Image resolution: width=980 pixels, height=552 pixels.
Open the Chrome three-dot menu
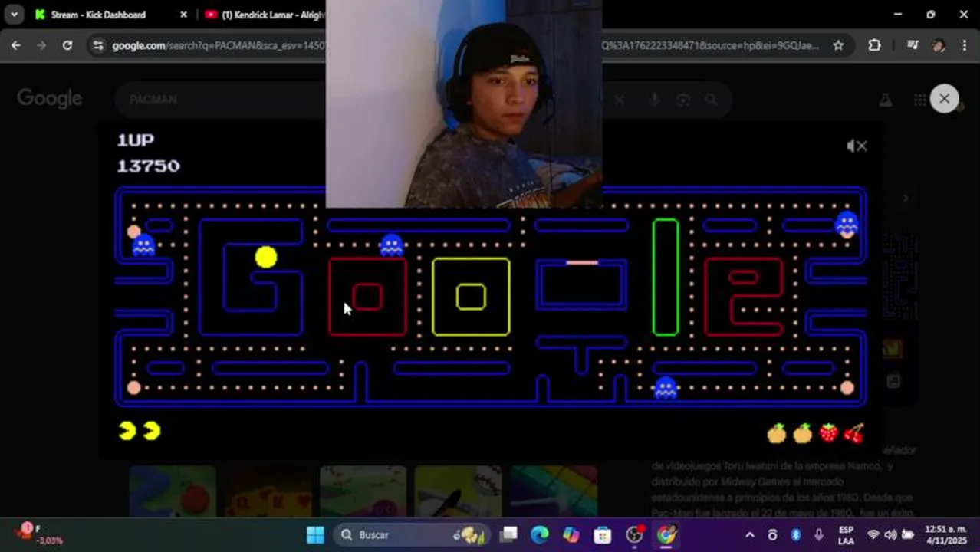964,45
